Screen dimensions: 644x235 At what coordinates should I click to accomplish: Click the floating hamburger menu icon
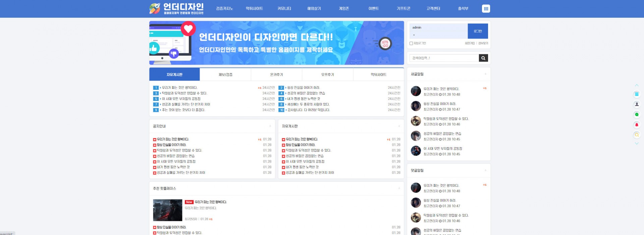point(636,94)
